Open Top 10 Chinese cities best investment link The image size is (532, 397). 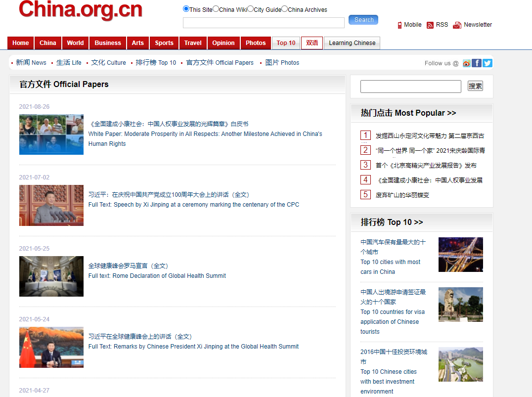click(x=389, y=381)
